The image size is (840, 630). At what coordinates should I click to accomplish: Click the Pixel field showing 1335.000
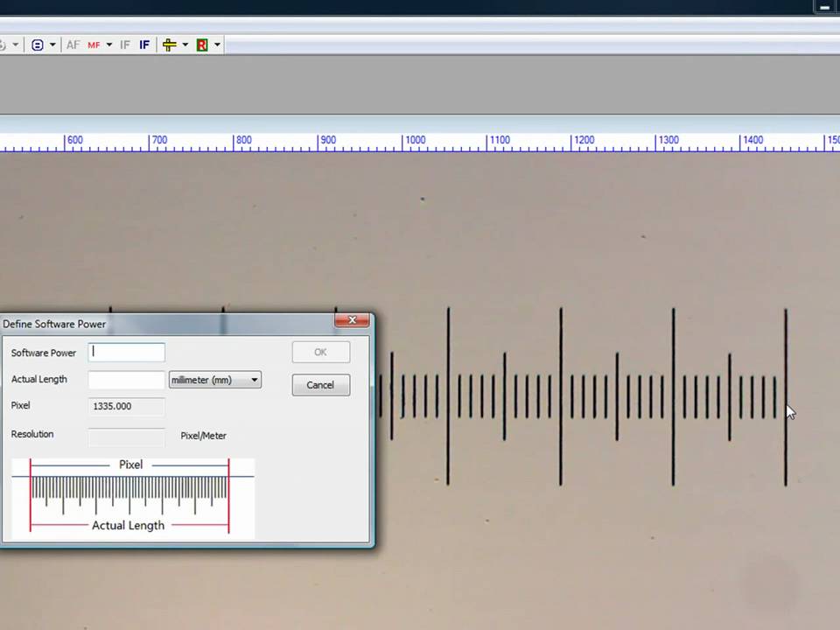pyautogui.click(x=126, y=406)
